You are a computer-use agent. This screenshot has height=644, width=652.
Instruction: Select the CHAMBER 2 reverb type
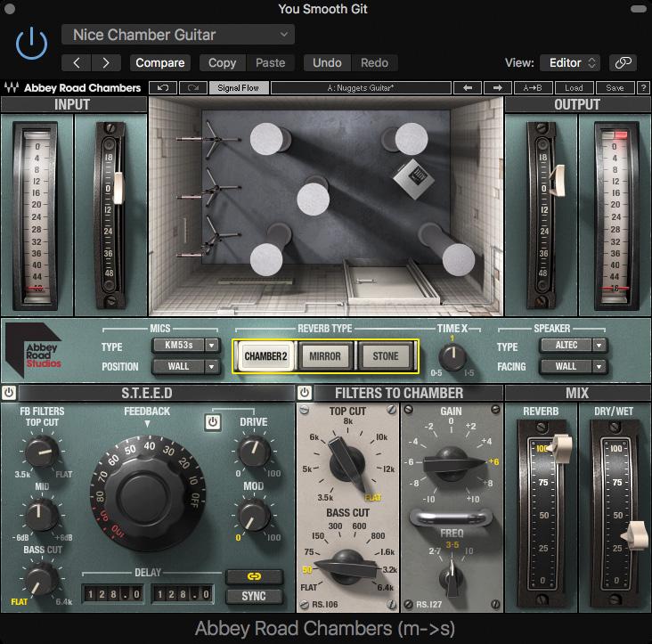(265, 356)
